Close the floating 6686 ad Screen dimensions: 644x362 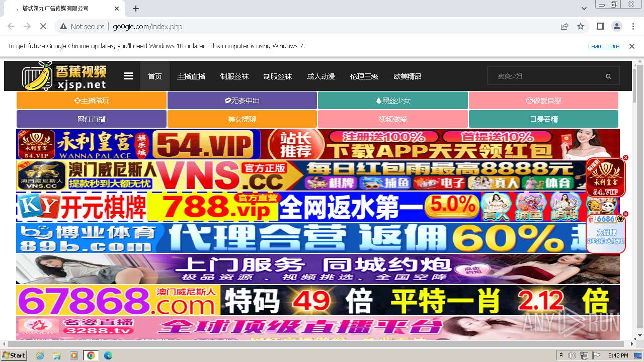[x=625, y=214]
